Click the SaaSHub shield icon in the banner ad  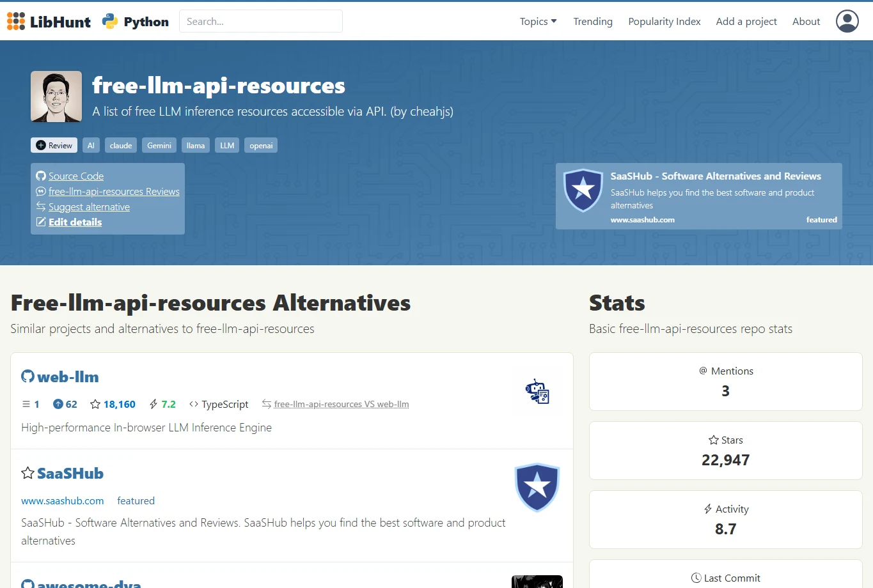click(x=583, y=190)
